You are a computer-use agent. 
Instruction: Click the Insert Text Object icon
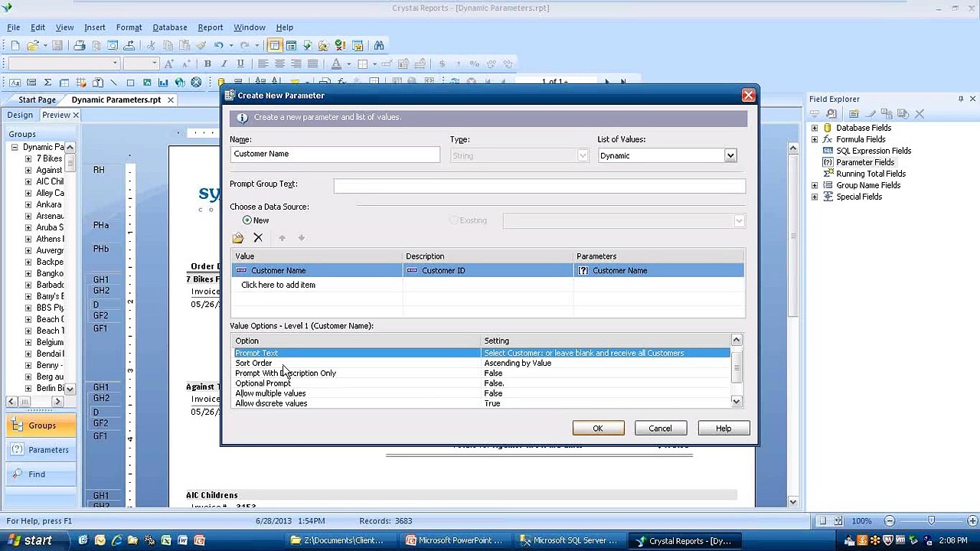click(15, 82)
